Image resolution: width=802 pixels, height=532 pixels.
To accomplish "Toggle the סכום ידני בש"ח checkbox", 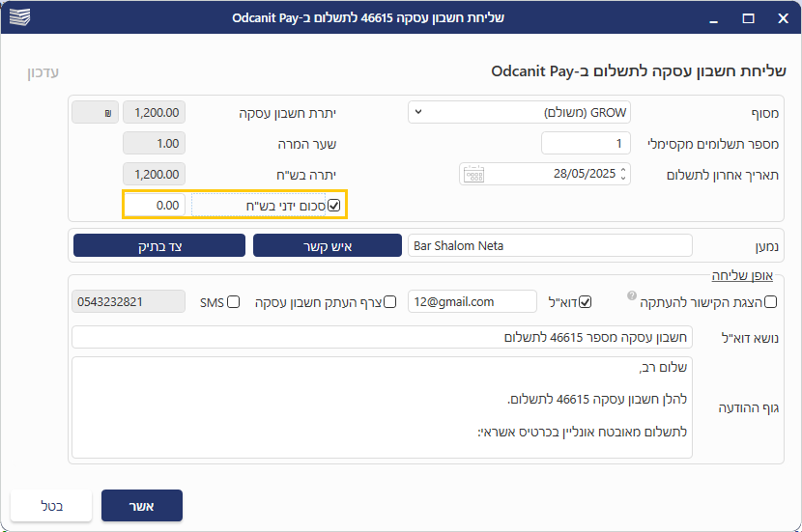I will coord(334,206).
